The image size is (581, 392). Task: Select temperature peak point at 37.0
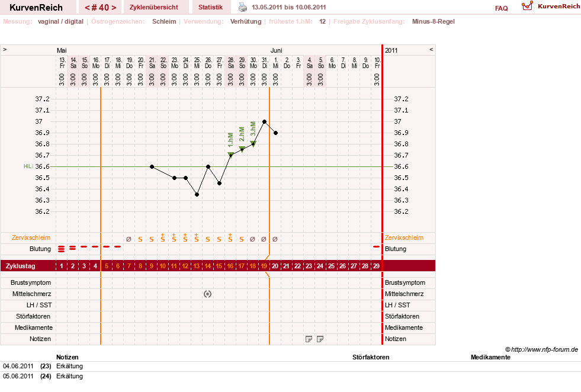[264, 121]
